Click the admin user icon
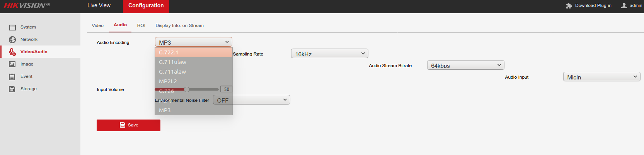This screenshot has width=644, height=155. (624, 5)
